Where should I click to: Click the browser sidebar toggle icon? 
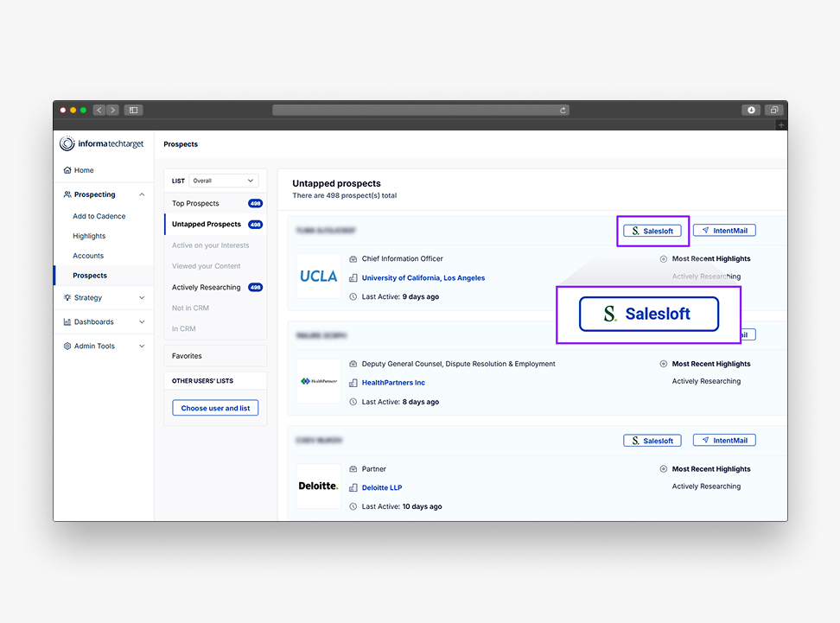pos(133,110)
